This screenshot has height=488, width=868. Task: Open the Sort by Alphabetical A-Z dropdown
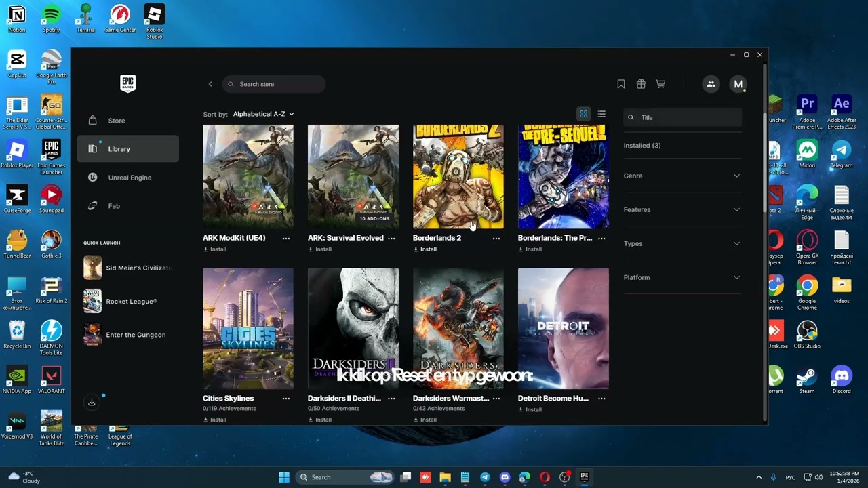(x=263, y=114)
